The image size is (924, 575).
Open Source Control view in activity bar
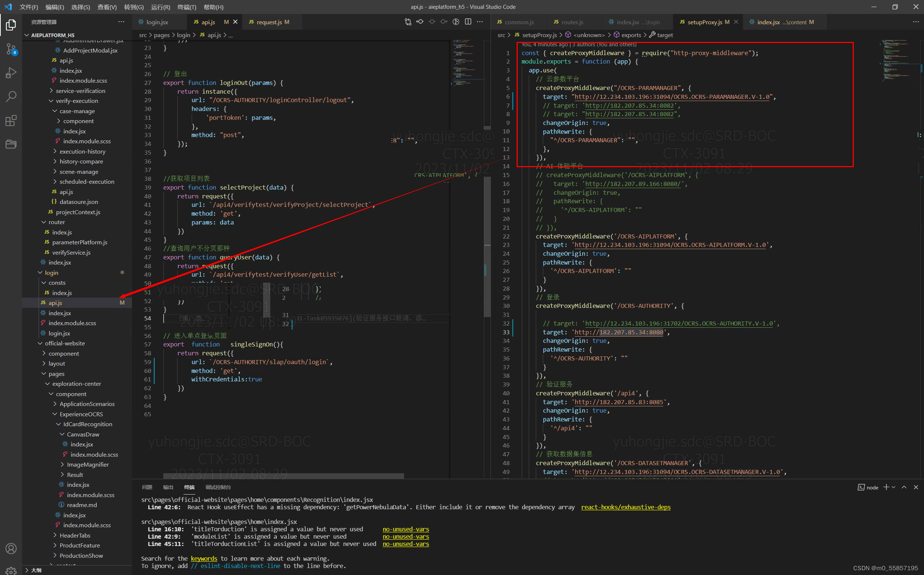11,49
